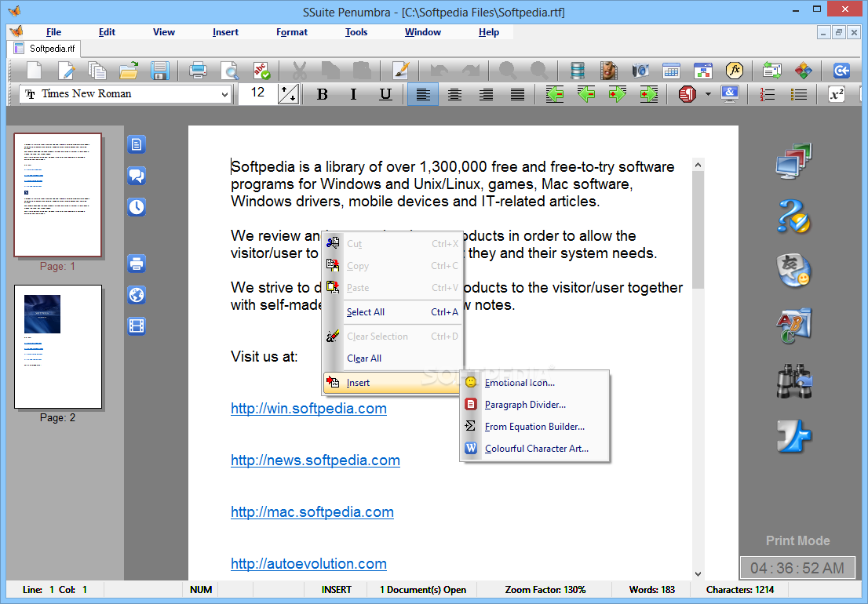Open the http://autoevolution.com link
Screen dimensions: 868x604
click(x=308, y=564)
